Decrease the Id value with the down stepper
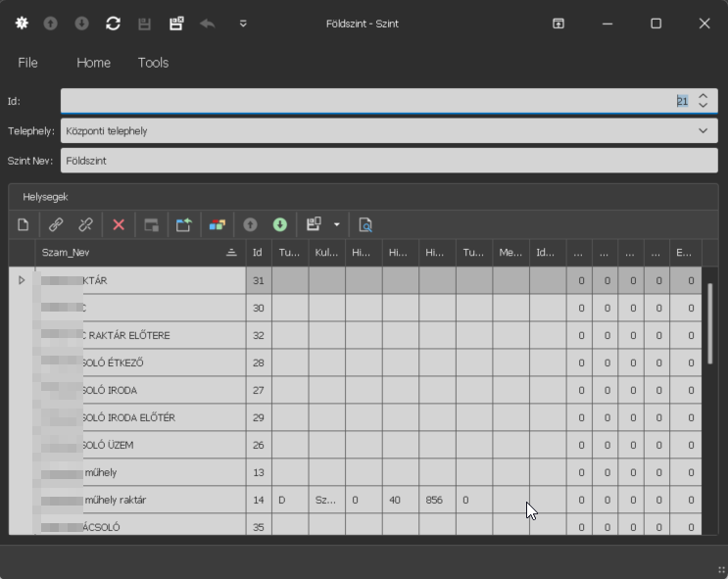The width and height of the screenshot is (728, 579). tap(703, 106)
